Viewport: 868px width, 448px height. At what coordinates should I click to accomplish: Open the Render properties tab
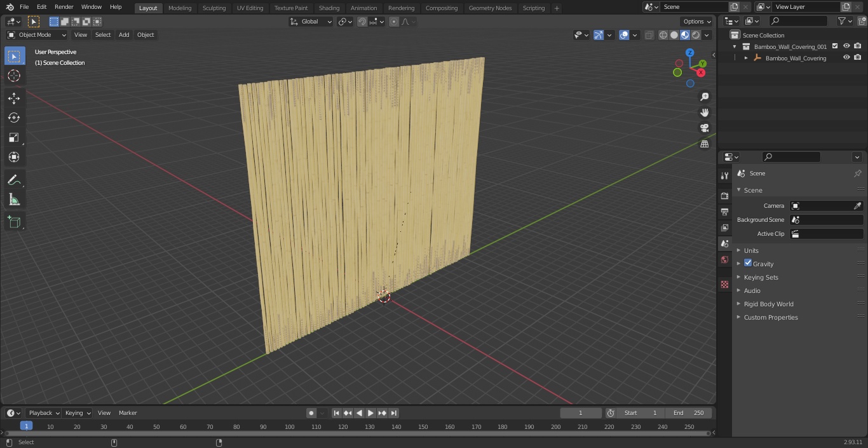(x=724, y=196)
